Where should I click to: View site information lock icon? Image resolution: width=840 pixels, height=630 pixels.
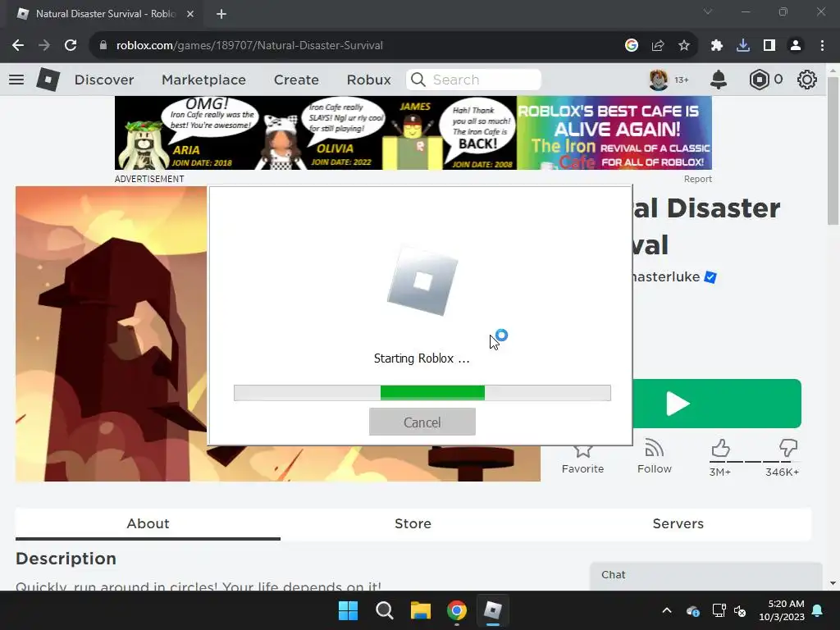click(103, 46)
